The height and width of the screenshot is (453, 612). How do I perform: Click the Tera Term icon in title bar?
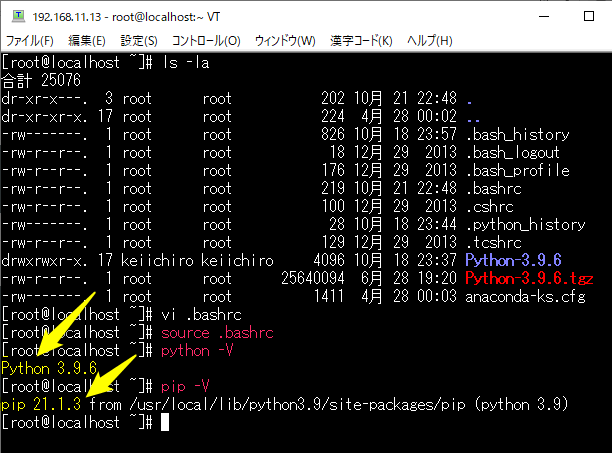(15, 15)
